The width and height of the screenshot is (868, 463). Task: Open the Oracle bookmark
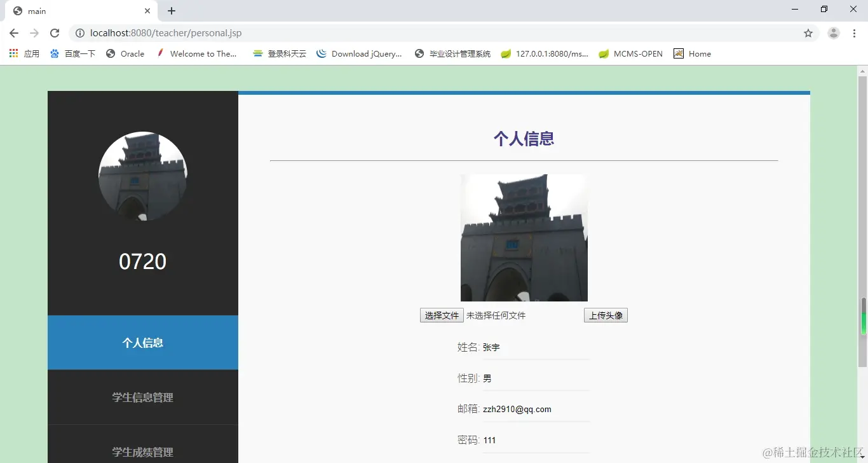click(125, 54)
